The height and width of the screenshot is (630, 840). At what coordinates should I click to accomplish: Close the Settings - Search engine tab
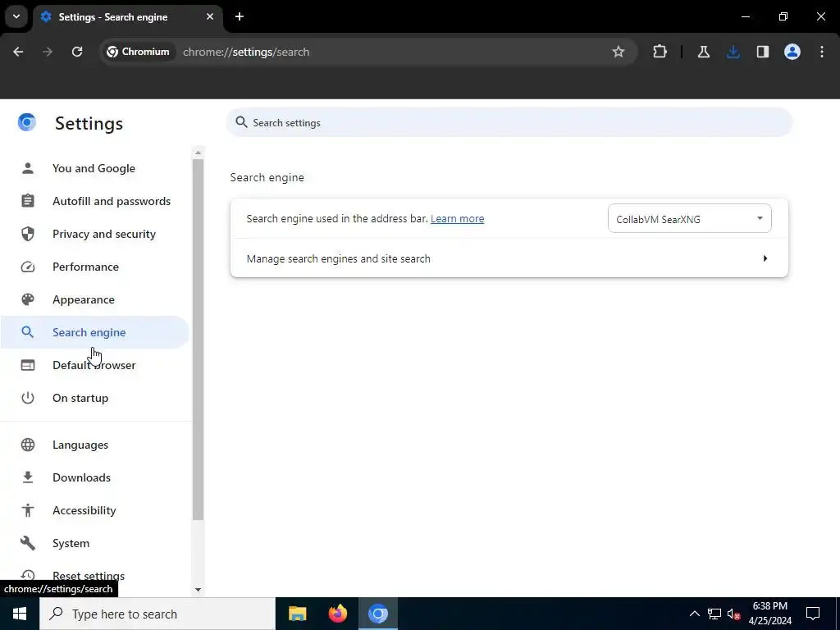tap(210, 16)
